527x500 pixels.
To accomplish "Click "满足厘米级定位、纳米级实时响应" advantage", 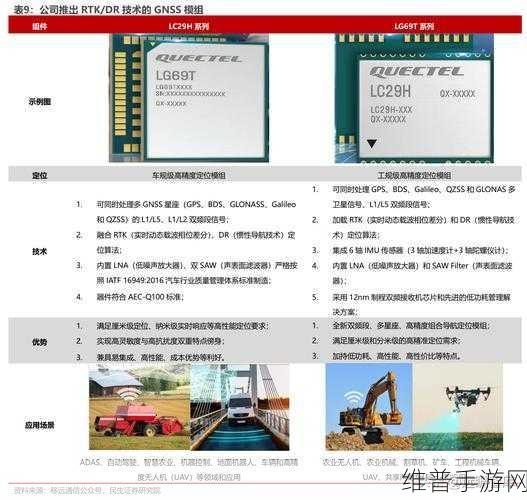I will click(183, 326).
